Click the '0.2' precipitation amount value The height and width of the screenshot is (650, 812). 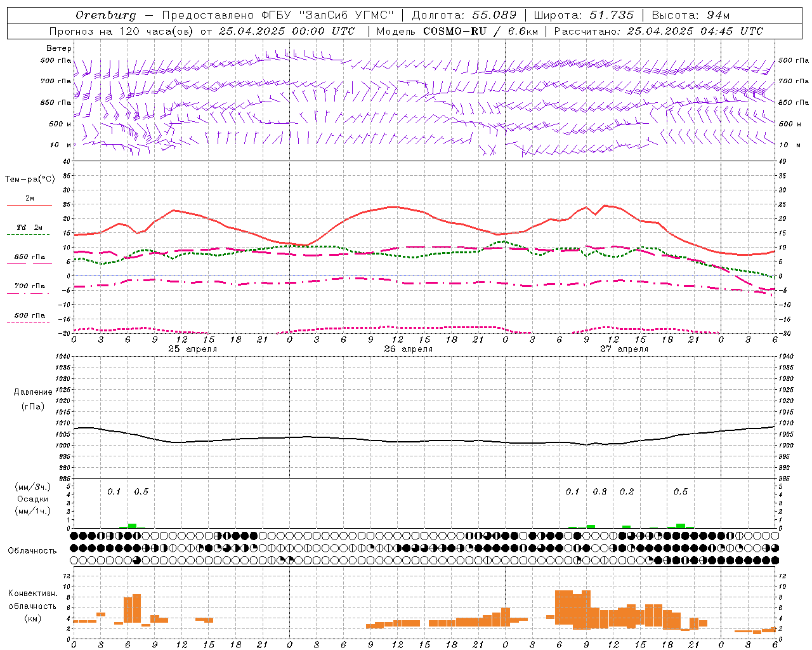click(627, 492)
